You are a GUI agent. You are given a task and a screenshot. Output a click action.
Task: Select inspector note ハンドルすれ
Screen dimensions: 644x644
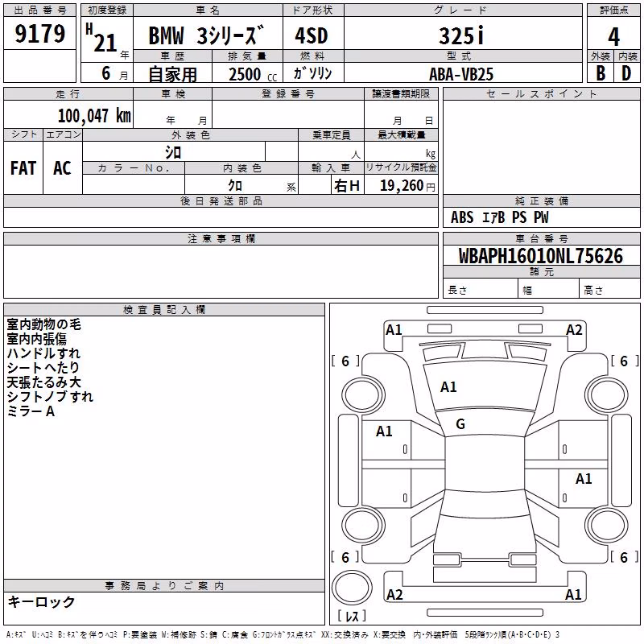click(x=43, y=353)
